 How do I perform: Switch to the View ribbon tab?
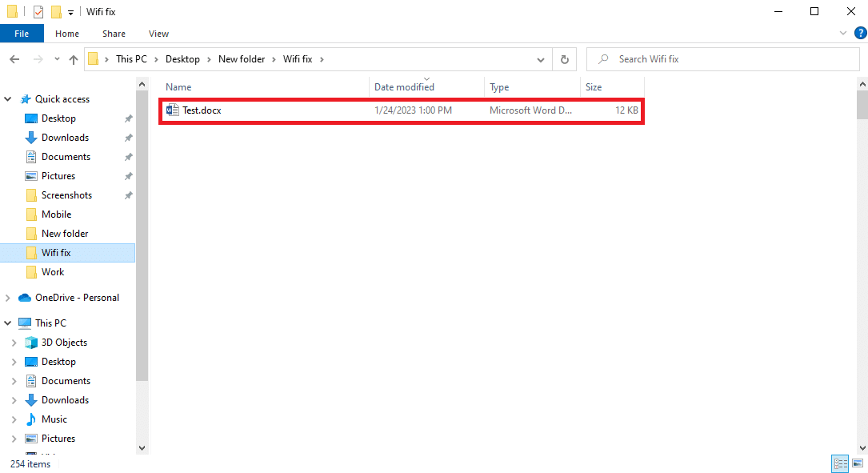(158, 34)
